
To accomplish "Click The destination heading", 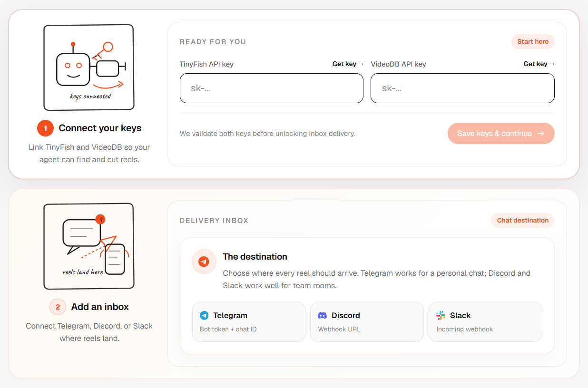I will point(255,257).
